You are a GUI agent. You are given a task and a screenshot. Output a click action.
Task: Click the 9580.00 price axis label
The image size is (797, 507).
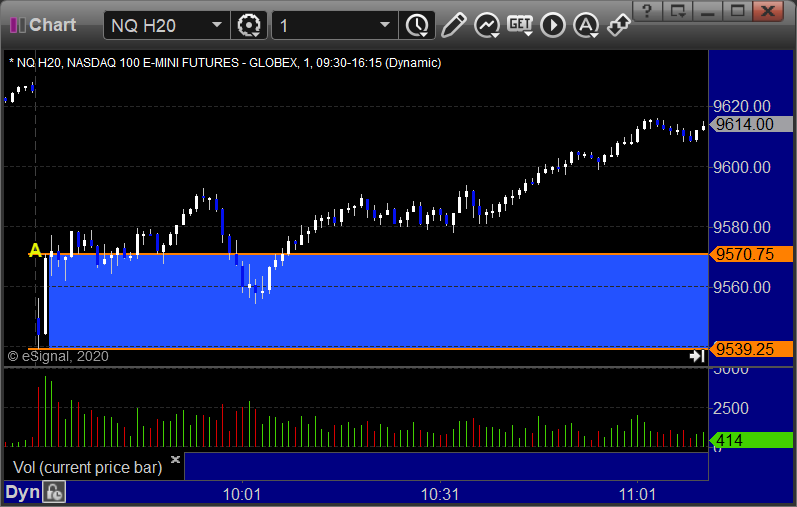pyautogui.click(x=742, y=227)
